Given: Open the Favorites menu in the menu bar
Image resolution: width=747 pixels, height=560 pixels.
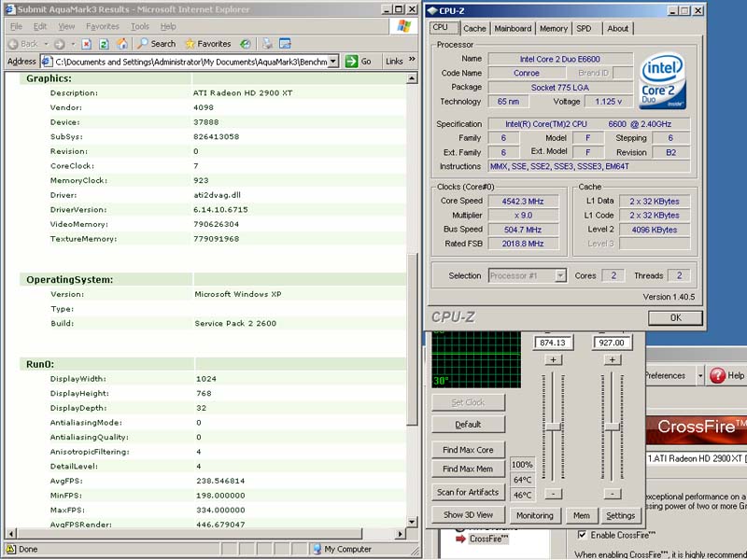Looking at the screenshot, I should click(103, 26).
